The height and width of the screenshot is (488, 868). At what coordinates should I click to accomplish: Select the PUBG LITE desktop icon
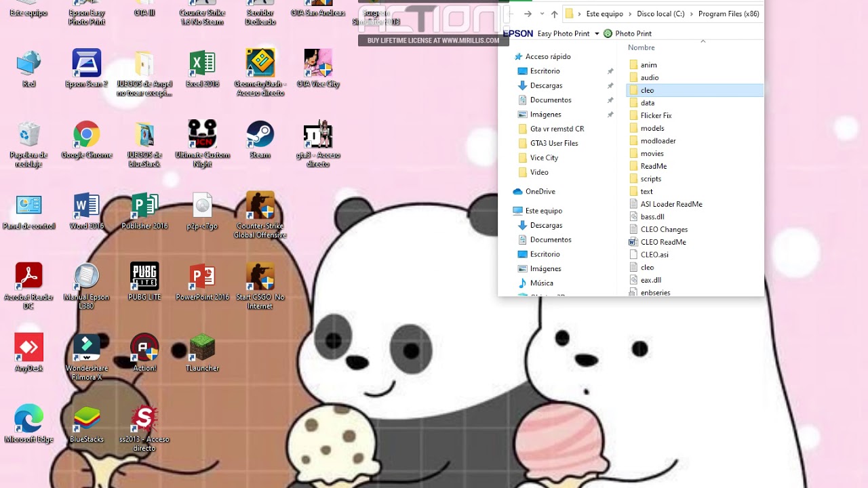[x=144, y=282]
